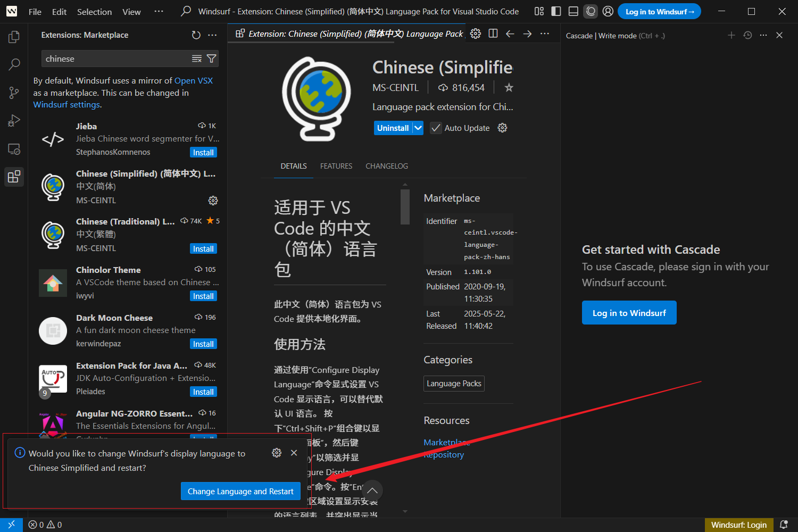The image size is (798, 532).
Task: Open the Windsurf settings link
Action: pyautogui.click(x=66, y=104)
